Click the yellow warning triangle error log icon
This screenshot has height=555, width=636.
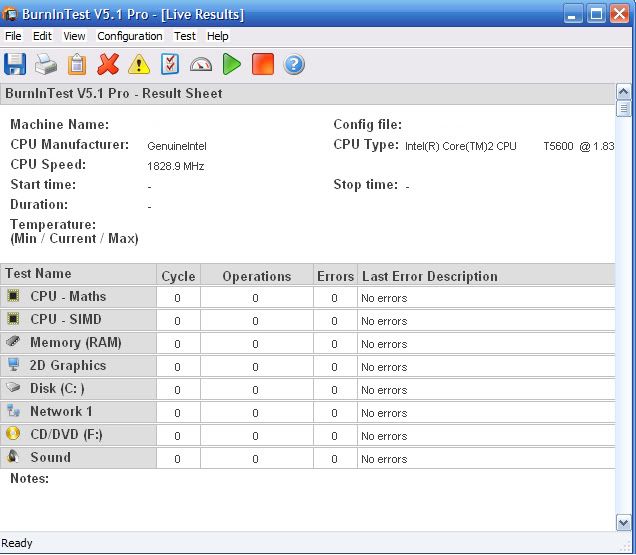click(x=139, y=64)
